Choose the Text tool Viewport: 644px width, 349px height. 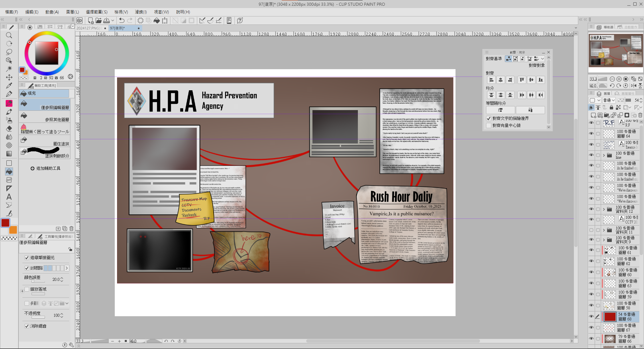coord(9,197)
